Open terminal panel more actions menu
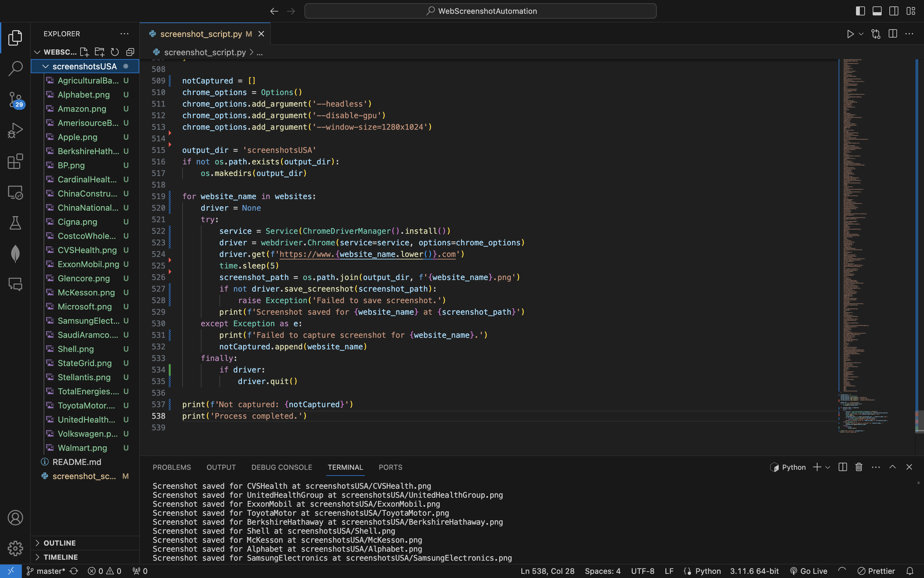Viewport: 924px width, 578px height. (876, 467)
